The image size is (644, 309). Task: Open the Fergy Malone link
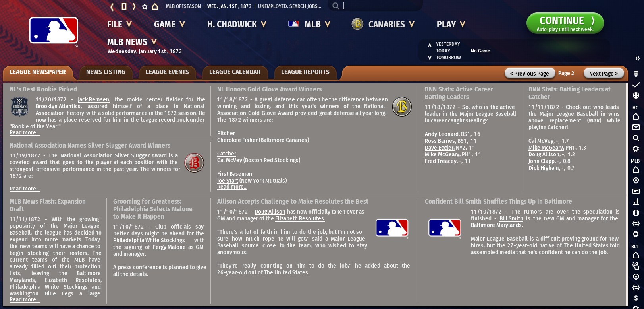pos(169,247)
